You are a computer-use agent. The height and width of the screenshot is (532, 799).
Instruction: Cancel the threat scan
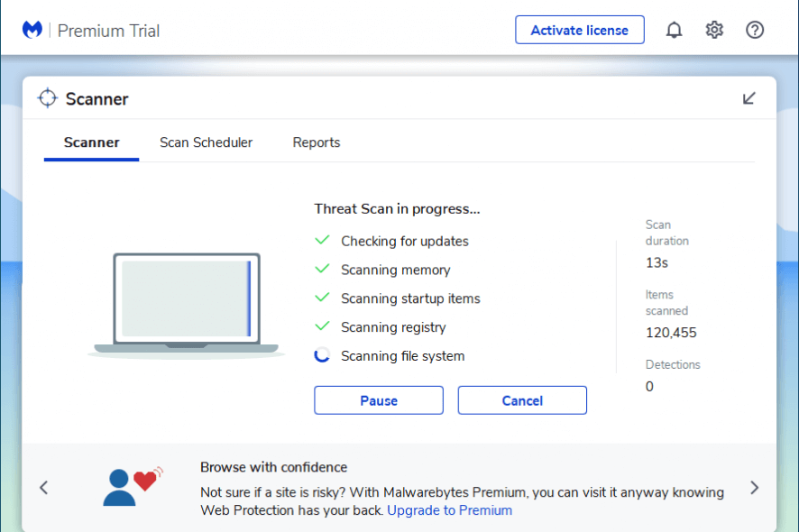coord(522,400)
